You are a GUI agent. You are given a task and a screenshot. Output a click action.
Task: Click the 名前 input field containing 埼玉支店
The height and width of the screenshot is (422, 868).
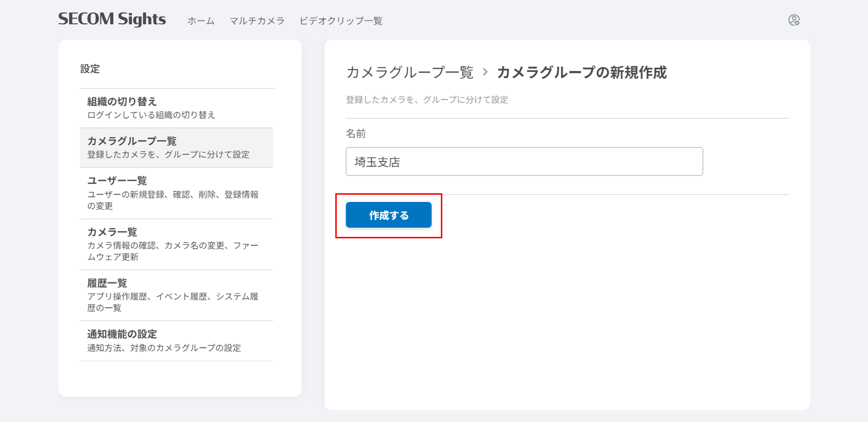[x=524, y=161]
